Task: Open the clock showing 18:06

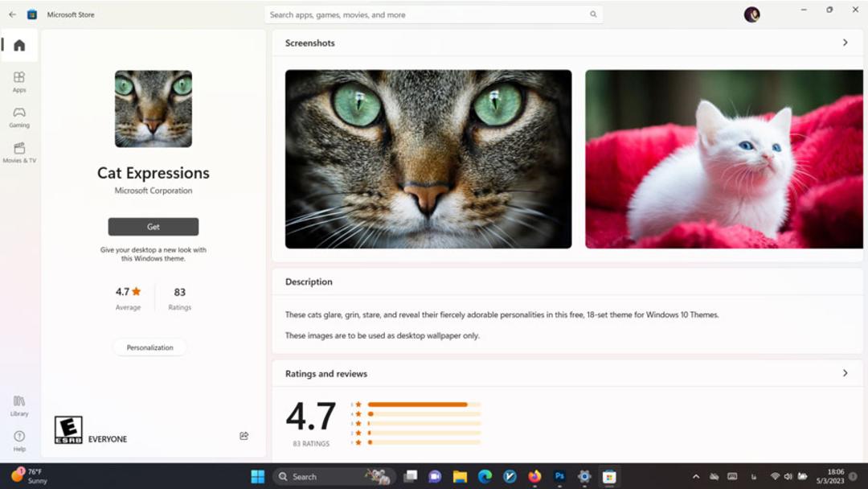Action: coord(830,476)
